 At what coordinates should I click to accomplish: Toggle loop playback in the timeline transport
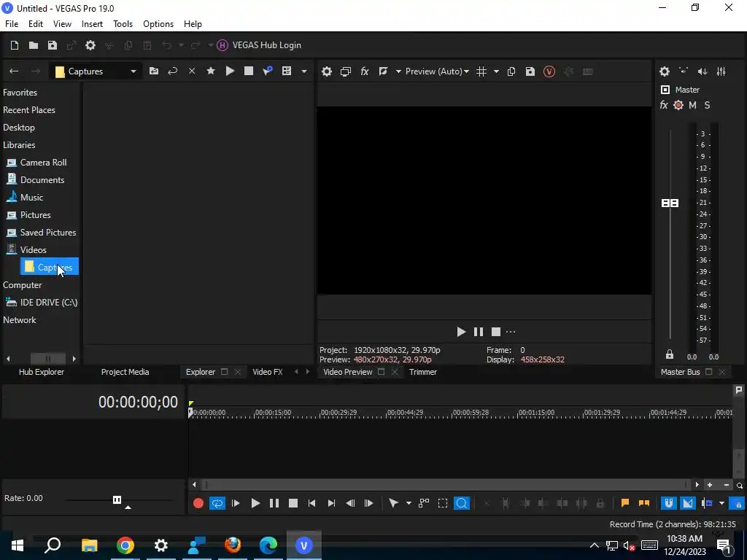point(217,503)
